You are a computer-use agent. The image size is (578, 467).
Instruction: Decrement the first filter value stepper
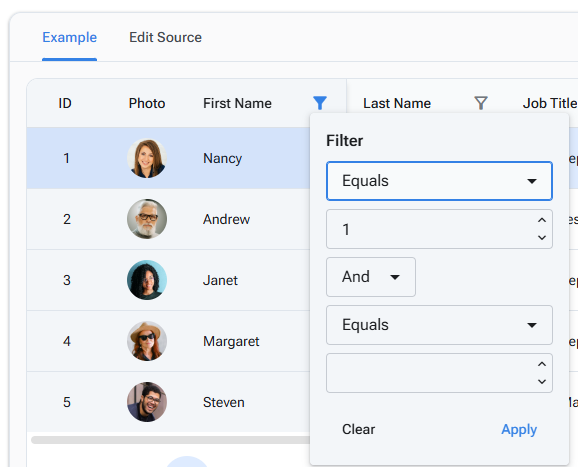coord(542,238)
